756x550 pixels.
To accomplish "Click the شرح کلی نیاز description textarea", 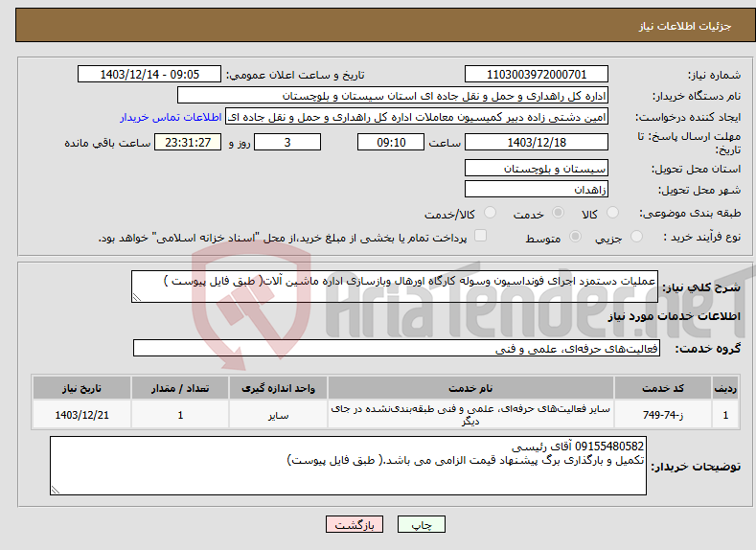I will click(x=395, y=286).
